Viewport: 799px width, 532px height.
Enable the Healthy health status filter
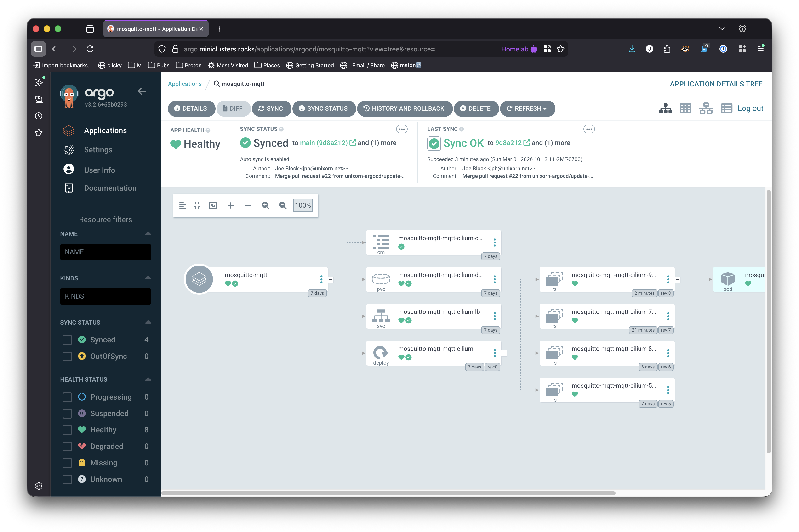tap(67, 430)
